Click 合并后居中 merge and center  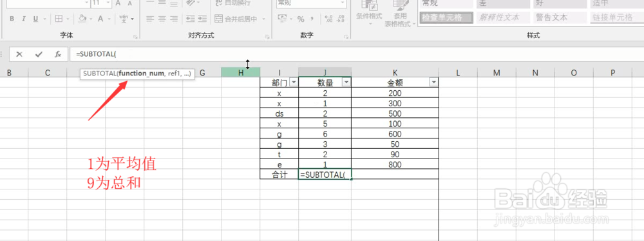(236, 19)
